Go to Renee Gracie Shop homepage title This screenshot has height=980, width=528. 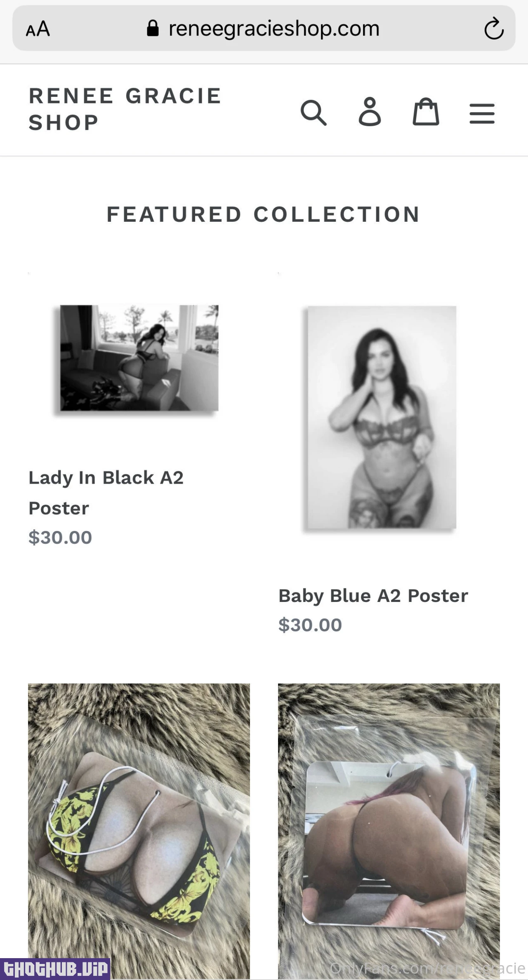[125, 109]
